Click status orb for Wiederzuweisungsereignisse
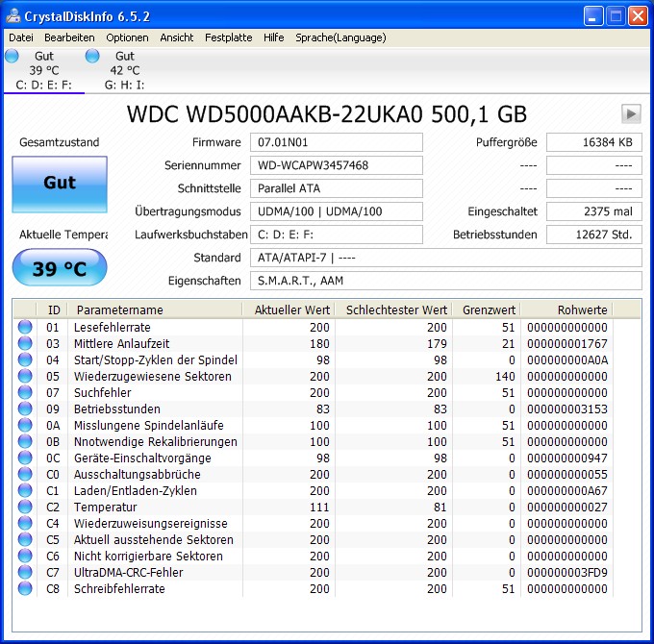The width and height of the screenshot is (654, 644). click(x=25, y=523)
